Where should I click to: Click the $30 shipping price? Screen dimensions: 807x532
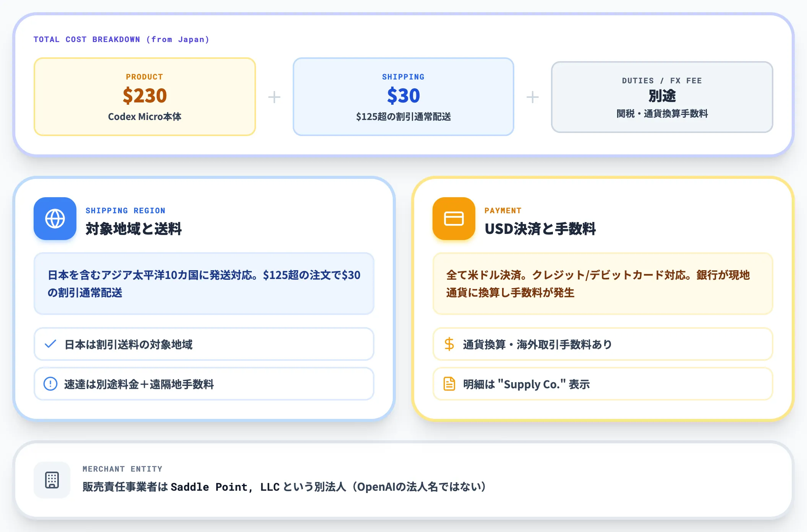(x=403, y=96)
